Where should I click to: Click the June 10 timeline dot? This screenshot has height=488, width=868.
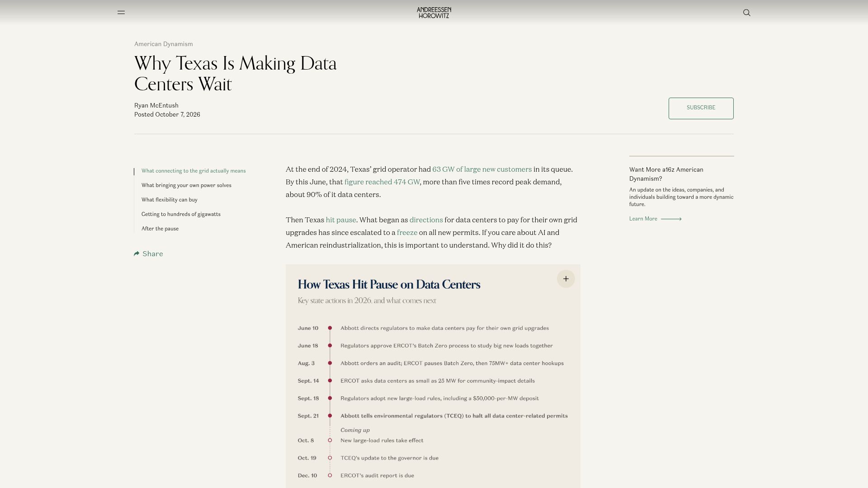(x=330, y=328)
